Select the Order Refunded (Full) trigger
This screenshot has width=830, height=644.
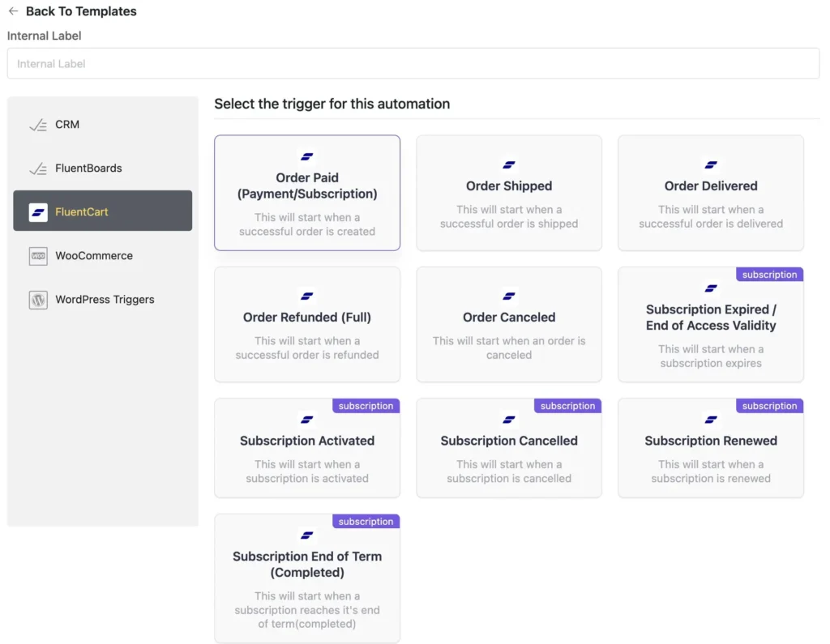point(307,326)
